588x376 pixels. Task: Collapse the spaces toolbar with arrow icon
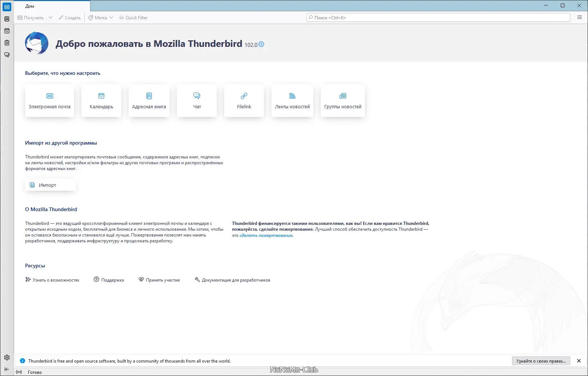tap(7, 369)
